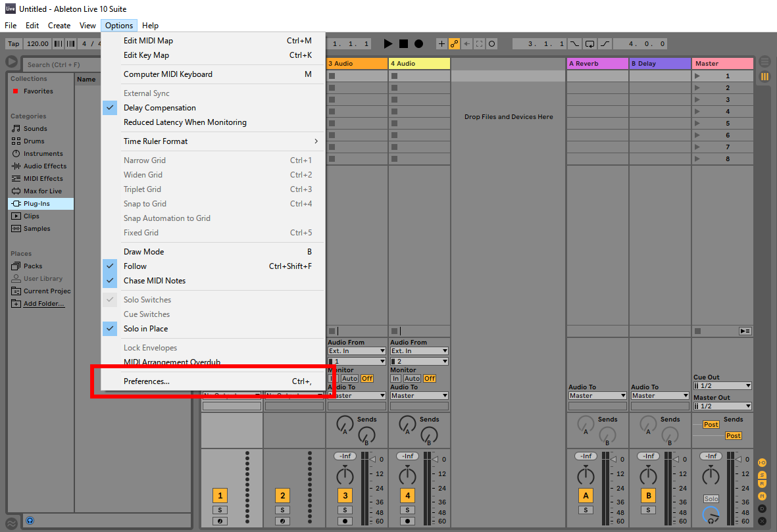This screenshot has height=532, width=777.
Task: Click the Master preview/cue volume knob
Action: point(711,515)
